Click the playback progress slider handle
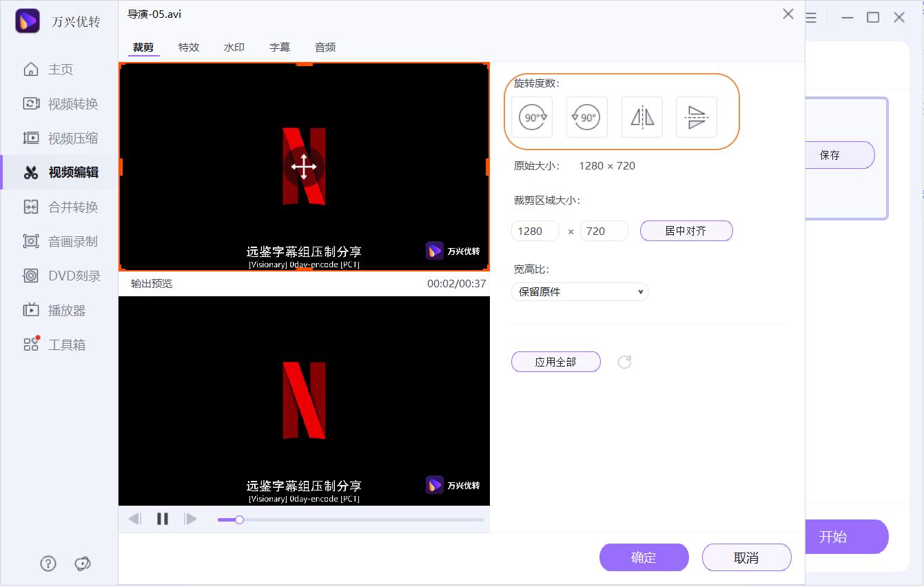The width and height of the screenshot is (924, 587). [238, 519]
